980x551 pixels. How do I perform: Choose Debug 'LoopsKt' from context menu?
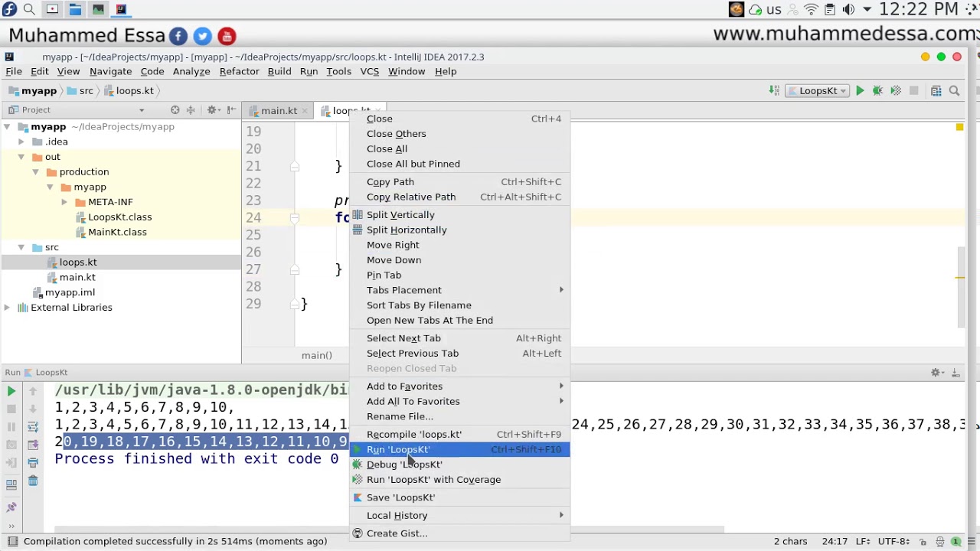tap(459, 465)
